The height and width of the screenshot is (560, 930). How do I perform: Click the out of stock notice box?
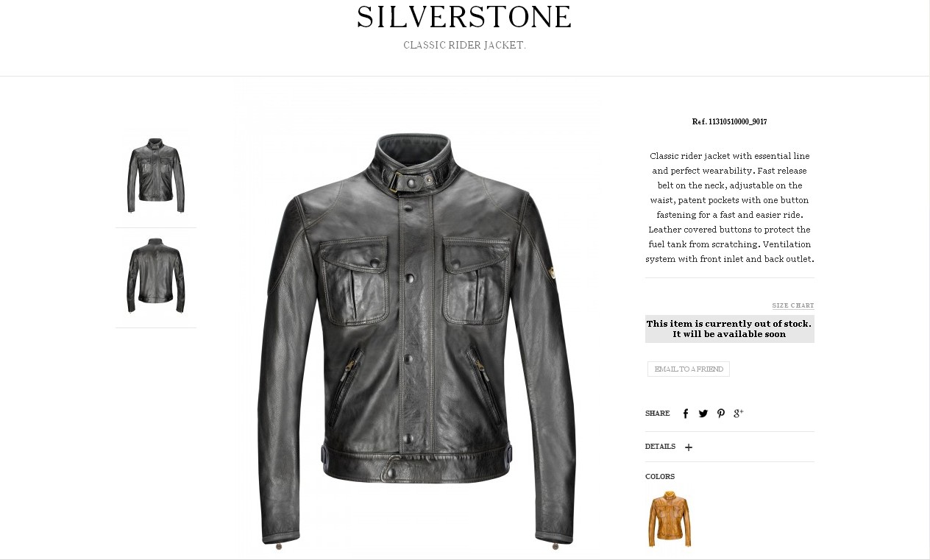point(730,329)
